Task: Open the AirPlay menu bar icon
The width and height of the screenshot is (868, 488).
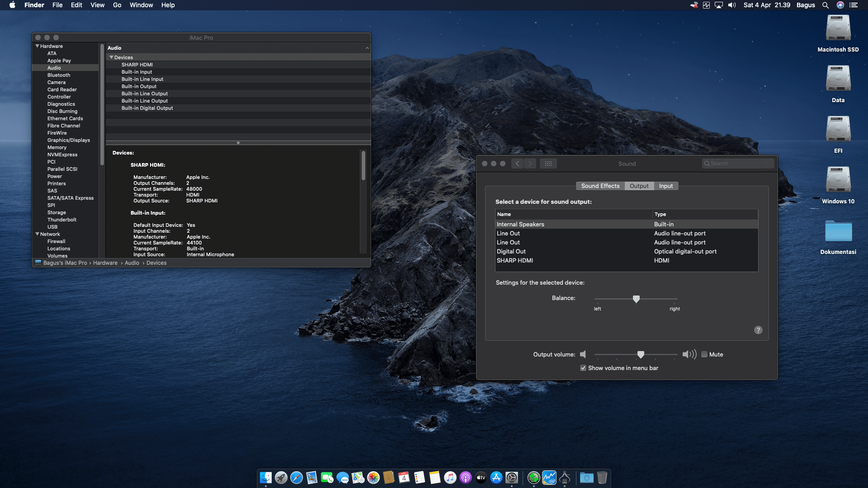Action: 719,5
